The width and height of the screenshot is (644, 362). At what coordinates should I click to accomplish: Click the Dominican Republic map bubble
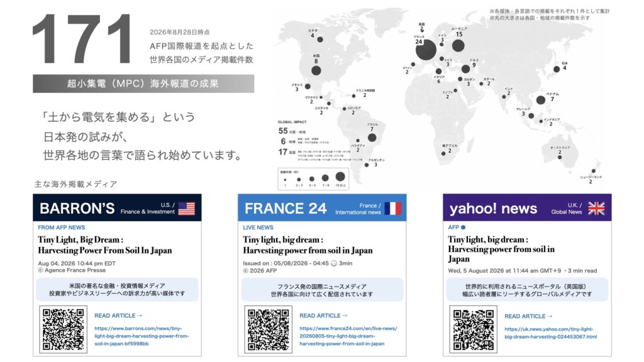(x=353, y=96)
